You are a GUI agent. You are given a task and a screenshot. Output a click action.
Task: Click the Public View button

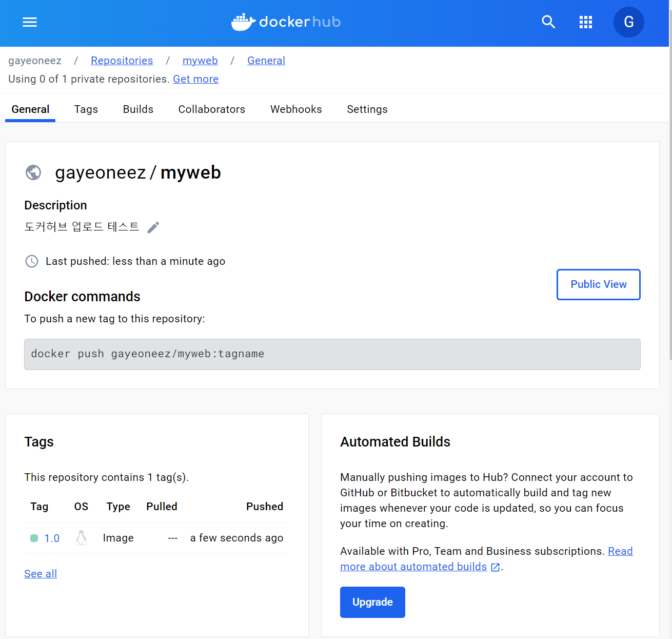tap(599, 284)
